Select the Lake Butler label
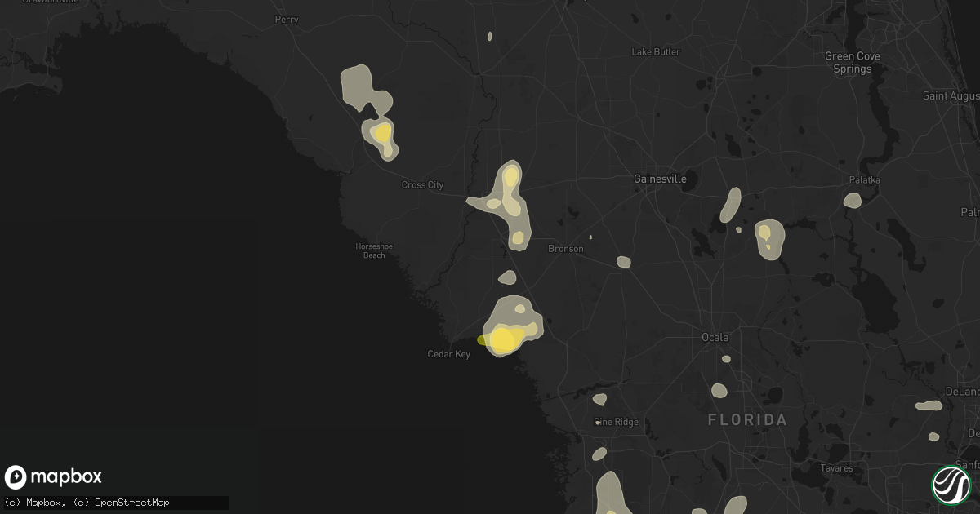This screenshot has height=514, width=980. click(656, 52)
